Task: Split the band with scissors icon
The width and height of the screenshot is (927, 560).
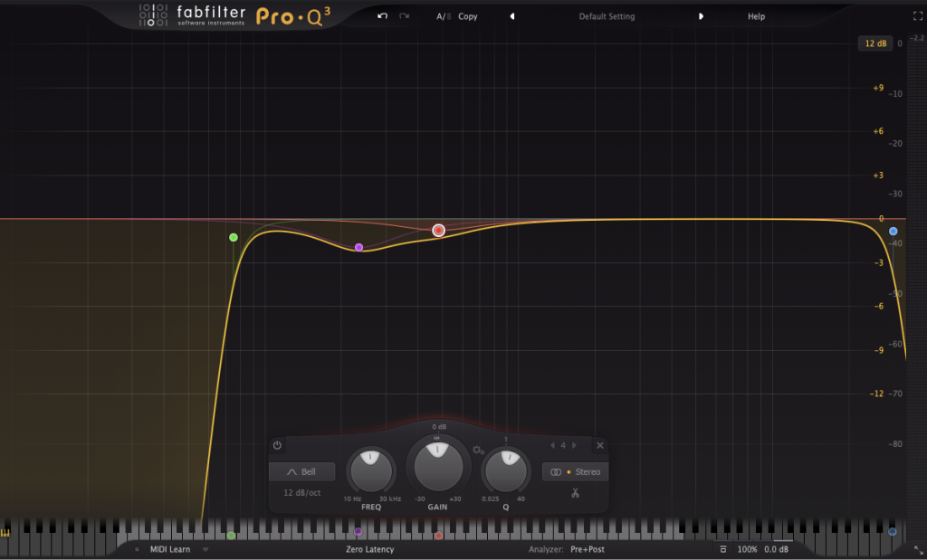Action: (575, 493)
